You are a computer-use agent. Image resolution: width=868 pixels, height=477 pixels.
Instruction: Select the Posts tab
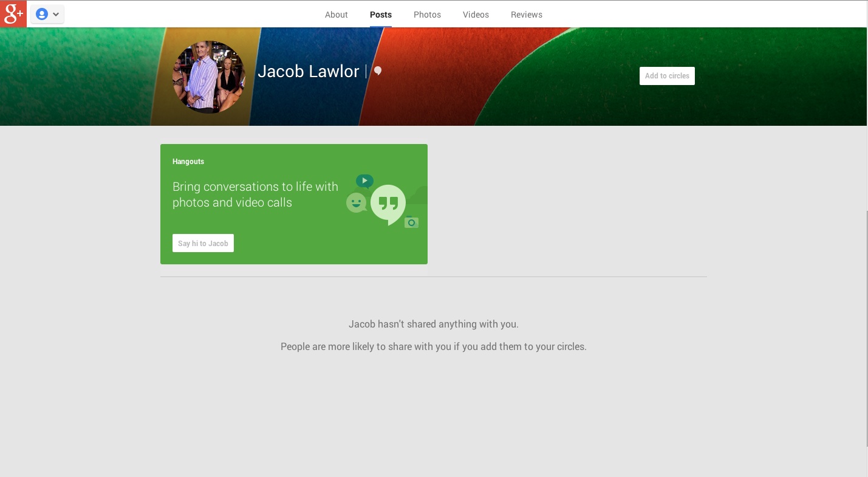click(381, 15)
